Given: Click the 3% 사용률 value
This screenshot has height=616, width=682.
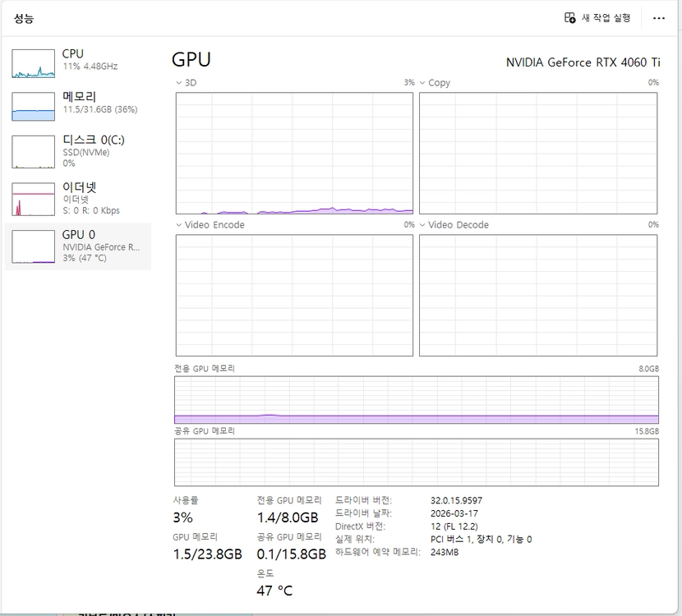Looking at the screenshot, I should click(x=182, y=517).
